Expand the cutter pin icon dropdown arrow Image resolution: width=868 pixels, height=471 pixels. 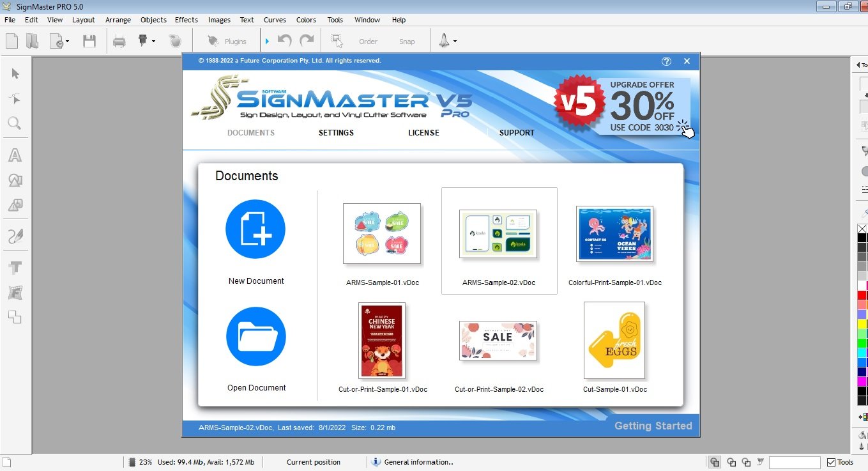(x=153, y=42)
